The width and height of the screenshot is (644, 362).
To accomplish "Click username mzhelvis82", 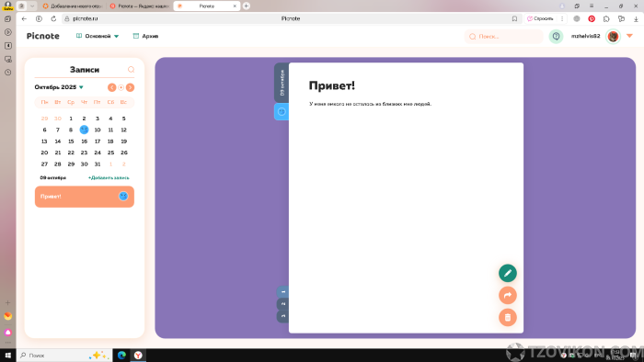I will [585, 36].
